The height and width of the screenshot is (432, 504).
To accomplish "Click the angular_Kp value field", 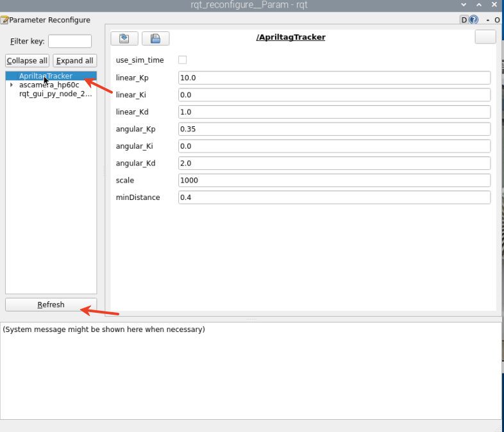I will coord(334,129).
